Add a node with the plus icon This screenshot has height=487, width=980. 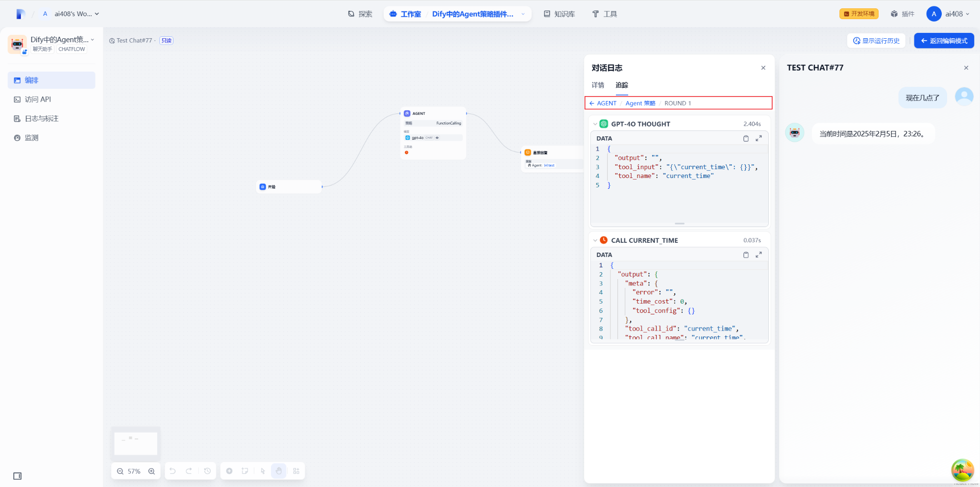(229, 471)
